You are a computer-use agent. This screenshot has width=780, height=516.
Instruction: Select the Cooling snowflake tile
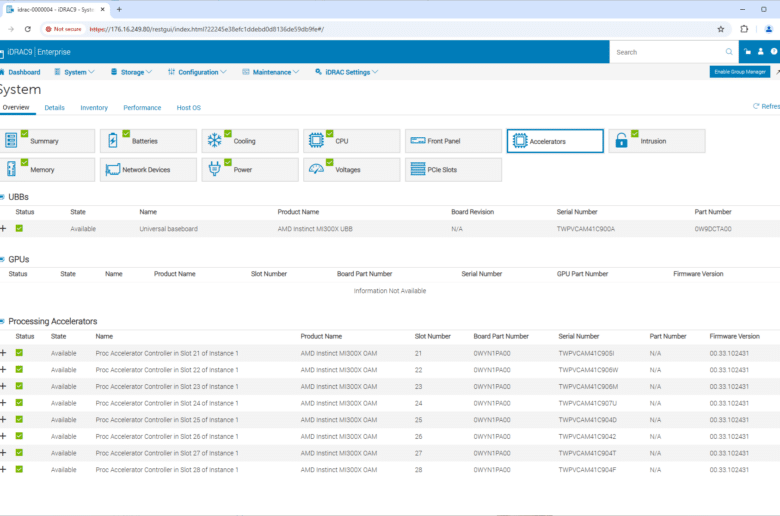[250, 141]
